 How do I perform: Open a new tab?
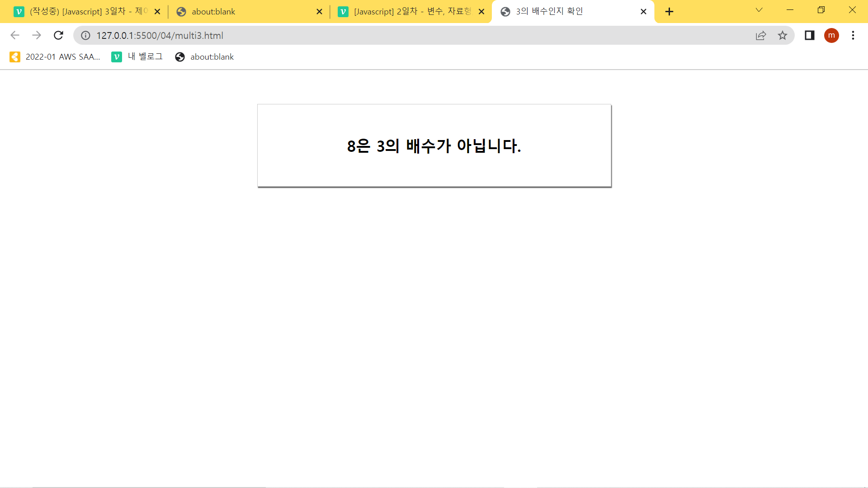pos(670,12)
